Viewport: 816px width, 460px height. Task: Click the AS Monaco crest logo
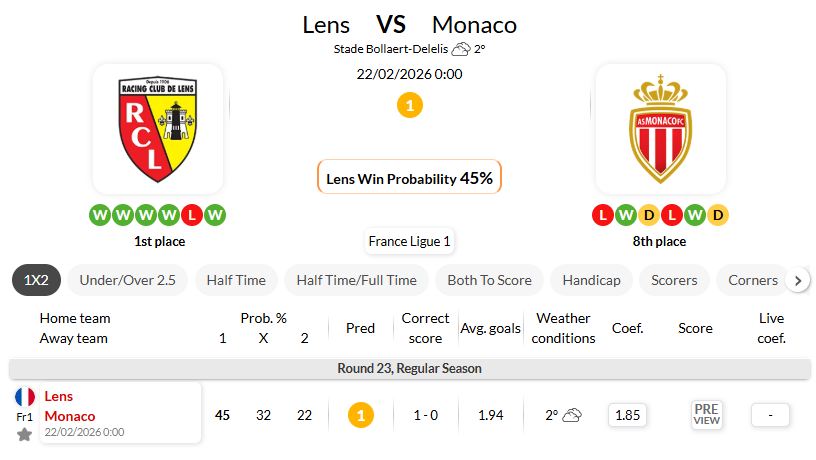660,129
